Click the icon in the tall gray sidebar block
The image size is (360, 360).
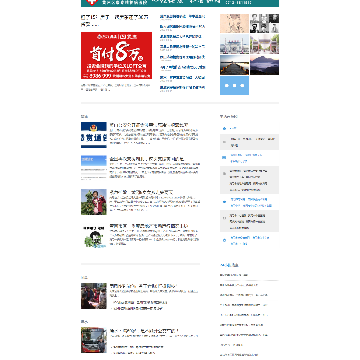[x=224, y=173]
